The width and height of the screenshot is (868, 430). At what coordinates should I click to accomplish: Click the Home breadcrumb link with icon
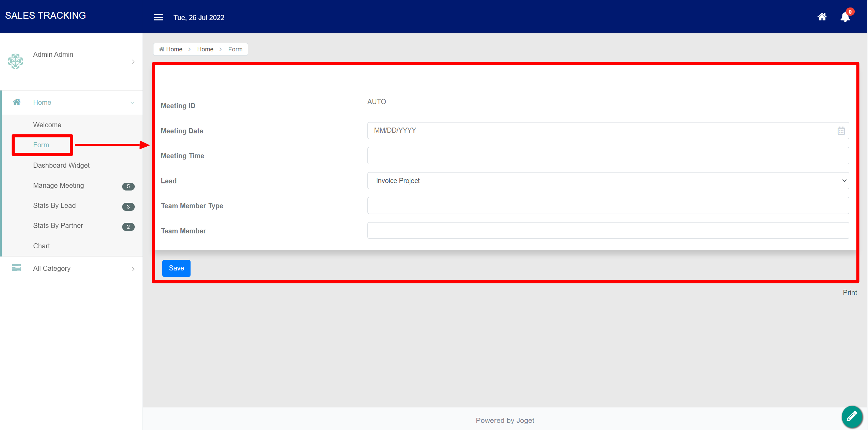point(171,49)
